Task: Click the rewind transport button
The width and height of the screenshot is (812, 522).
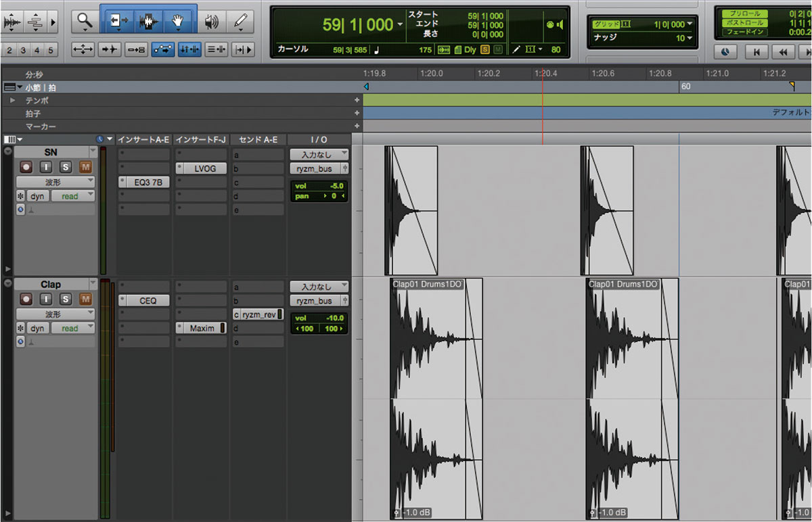Action: coord(783,51)
